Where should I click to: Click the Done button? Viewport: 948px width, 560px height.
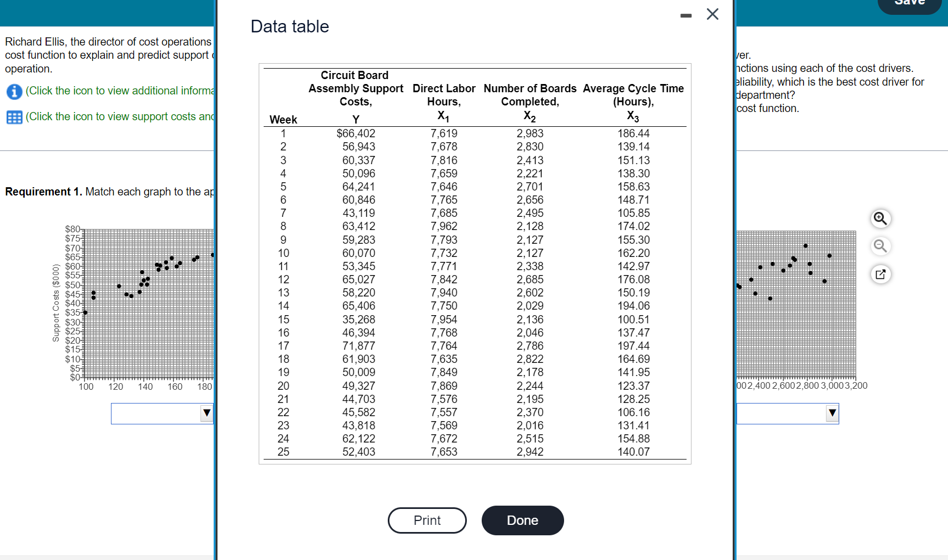coord(522,520)
